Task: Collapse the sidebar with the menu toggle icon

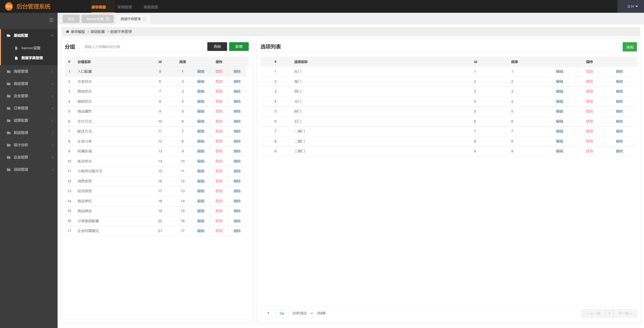Action: pyautogui.click(x=51, y=20)
